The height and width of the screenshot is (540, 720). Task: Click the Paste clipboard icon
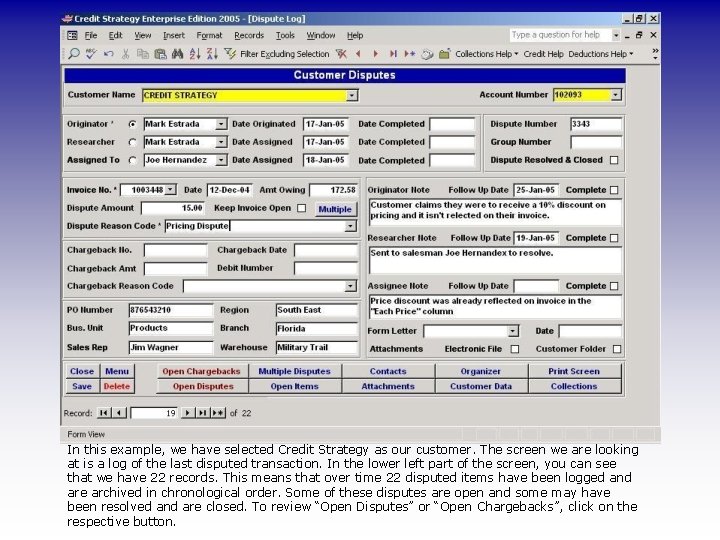[x=160, y=54]
